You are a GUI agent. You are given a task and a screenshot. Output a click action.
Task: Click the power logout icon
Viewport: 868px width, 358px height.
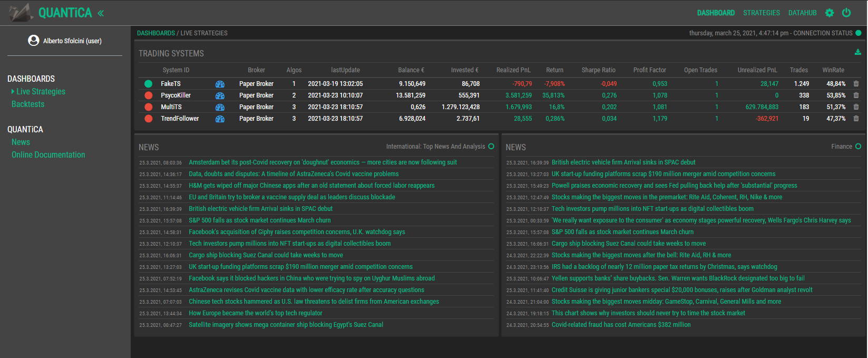click(x=846, y=13)
